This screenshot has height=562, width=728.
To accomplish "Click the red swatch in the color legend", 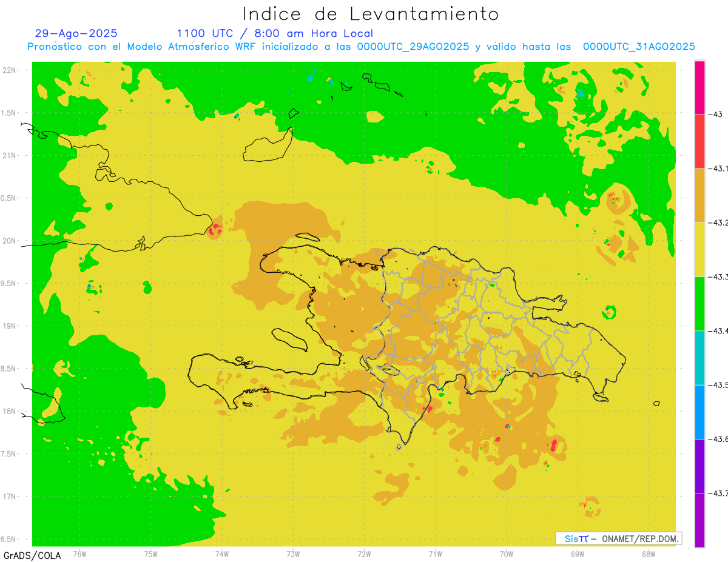I will click(699, 141).
